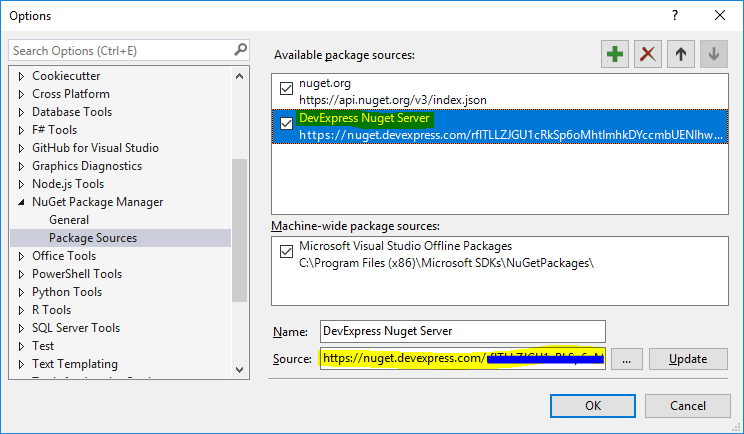Click the tree scrollbar down arrow
Screen dimensions: 744x434
pos(240,370)
